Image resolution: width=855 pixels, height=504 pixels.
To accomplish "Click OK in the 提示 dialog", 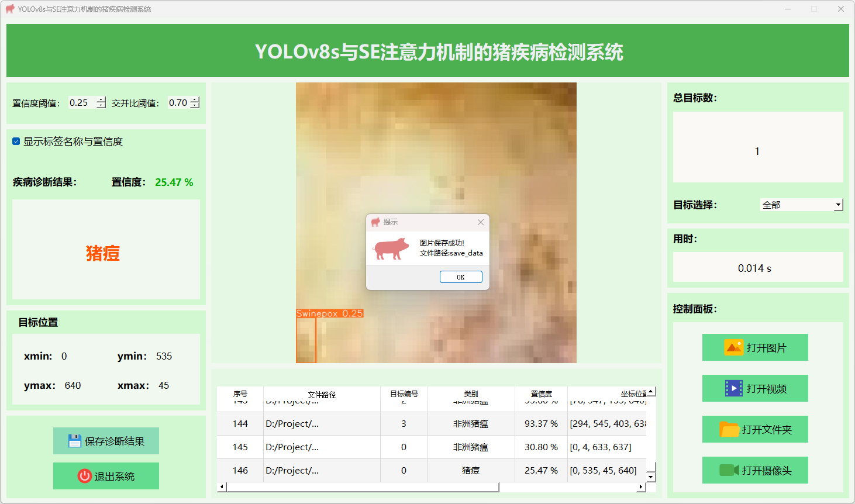I will (x=461, y=277).
